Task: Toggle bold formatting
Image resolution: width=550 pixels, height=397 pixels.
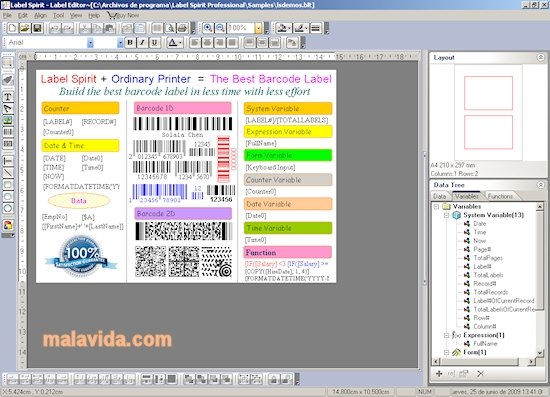Action: [x=130, y=43]
